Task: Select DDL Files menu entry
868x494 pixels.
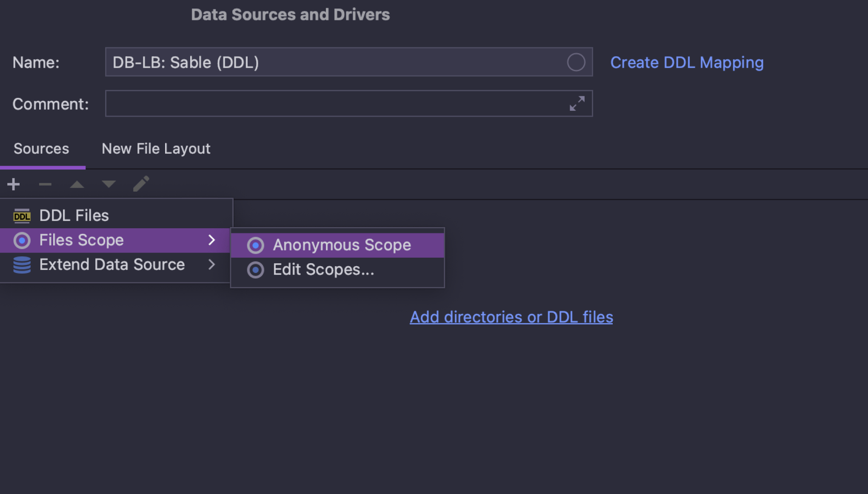Action: coord(74,216)
